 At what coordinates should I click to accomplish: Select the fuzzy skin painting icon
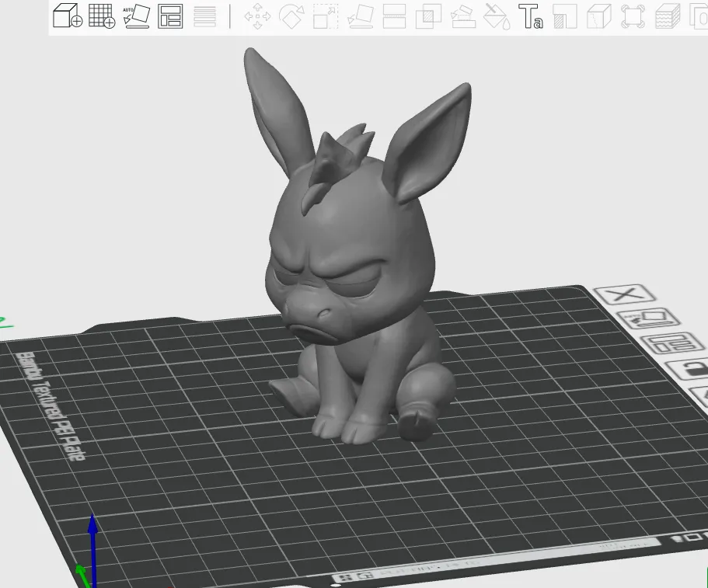tap(668, 16)
